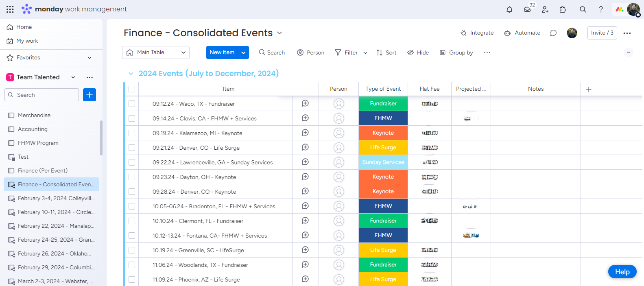Viewport: 644px width, 286px height.
Task: Click the invite members icon
Action: pyautogui.click(x=545, y=9)
